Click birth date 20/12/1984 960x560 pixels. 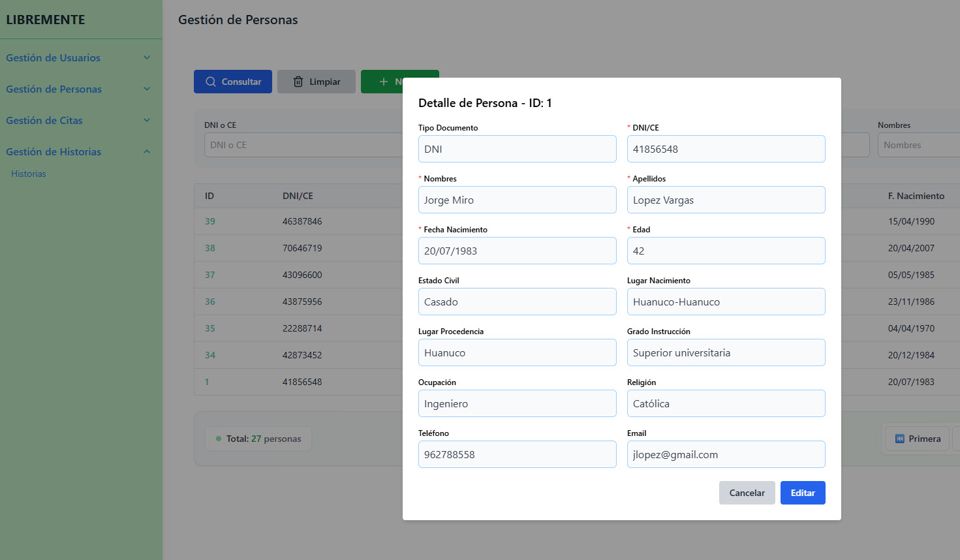pyautogui.click(x=911, y=355)
